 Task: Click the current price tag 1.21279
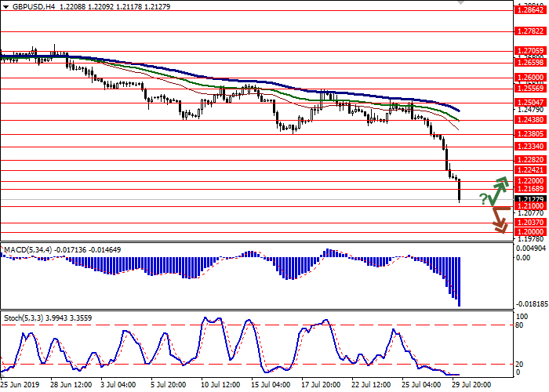click(530, 199)
